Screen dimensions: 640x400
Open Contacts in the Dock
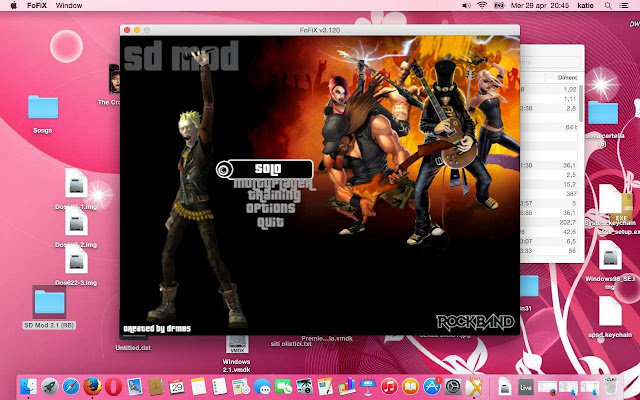156,386
